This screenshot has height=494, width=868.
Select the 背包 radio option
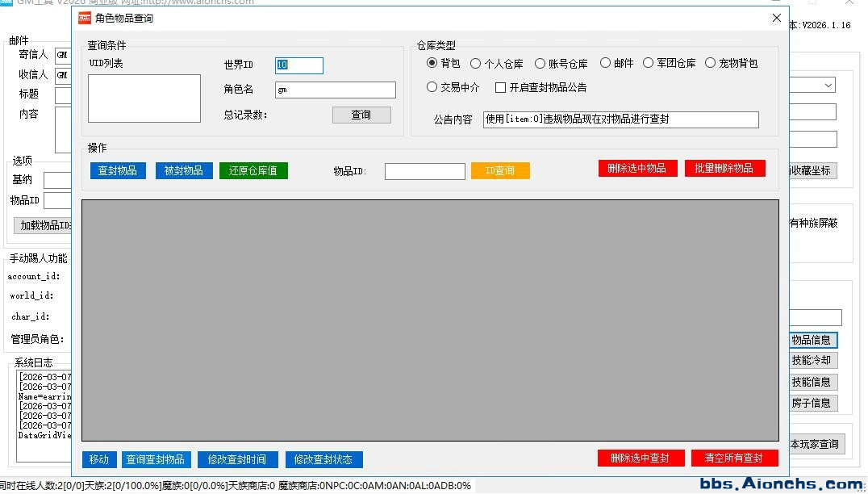click(432, 63)
